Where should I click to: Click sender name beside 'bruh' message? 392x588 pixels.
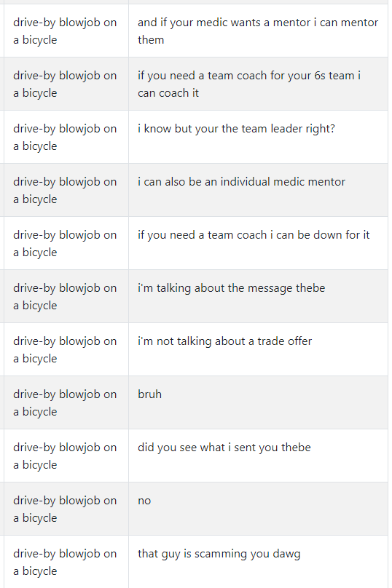pyautogui.click(x=65, y=402)
